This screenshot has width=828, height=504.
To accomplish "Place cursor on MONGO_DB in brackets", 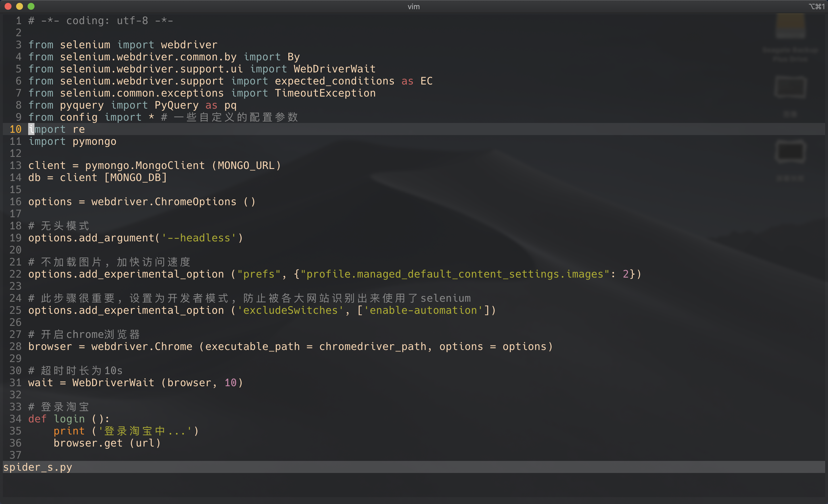I will click(135, 178).
